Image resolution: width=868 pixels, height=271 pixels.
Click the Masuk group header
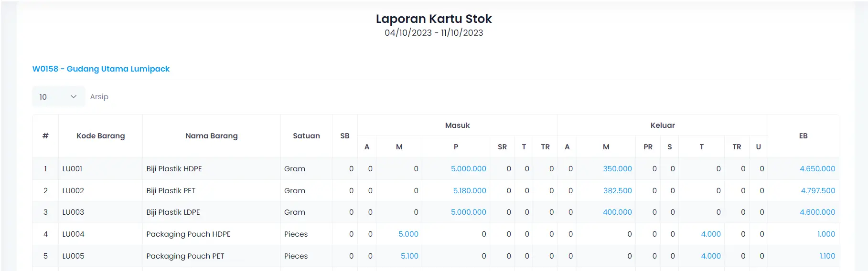[458, 125]
